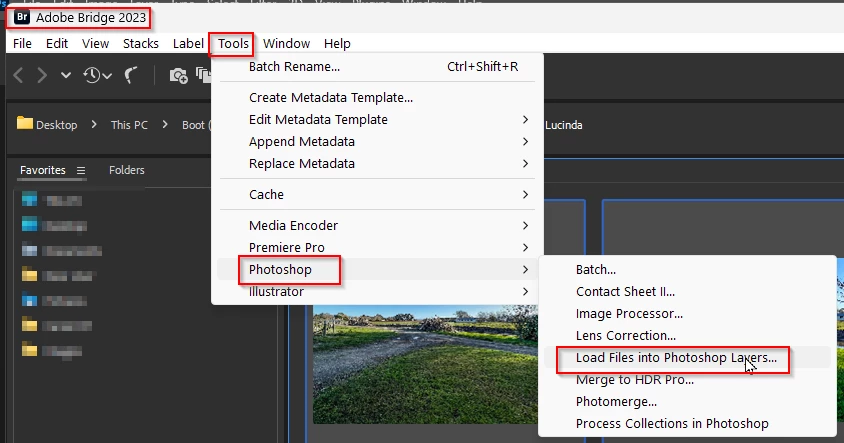
Task: Open the Window menu
Action: coord(286,44)
